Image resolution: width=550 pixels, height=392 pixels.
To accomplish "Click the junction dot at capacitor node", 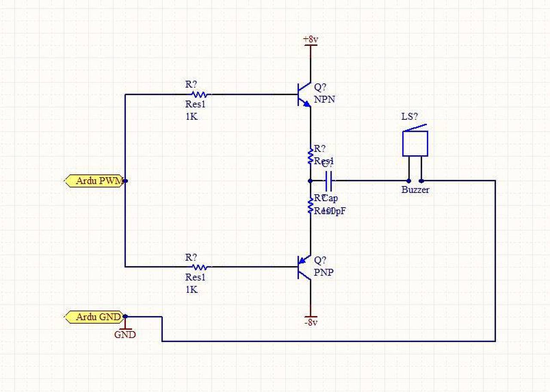I will click(x=310, y=181).
